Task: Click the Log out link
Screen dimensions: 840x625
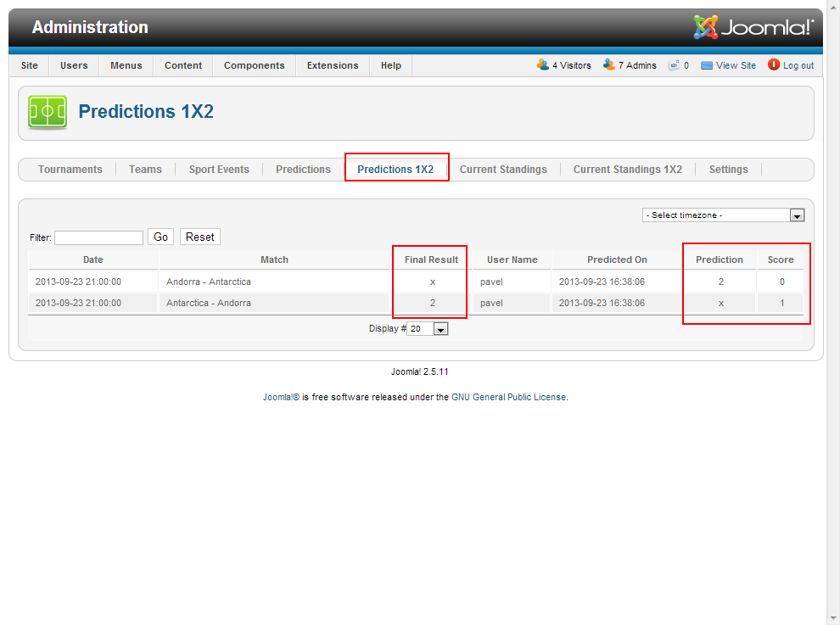Action: 798,65
